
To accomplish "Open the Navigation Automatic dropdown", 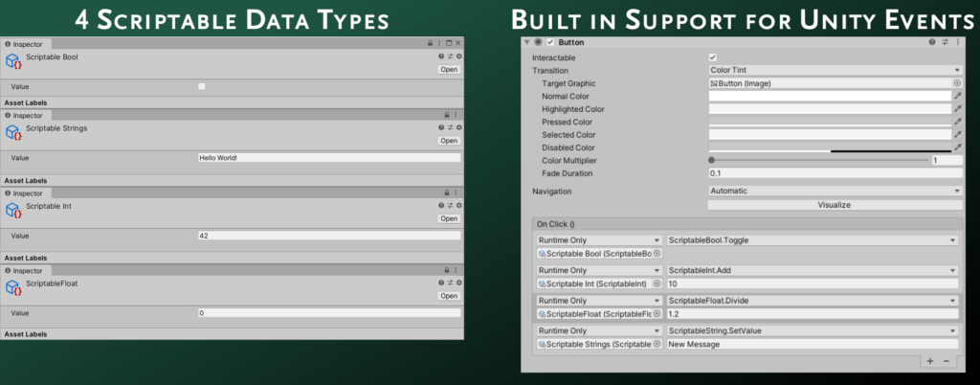I will (x=835, y=192).
